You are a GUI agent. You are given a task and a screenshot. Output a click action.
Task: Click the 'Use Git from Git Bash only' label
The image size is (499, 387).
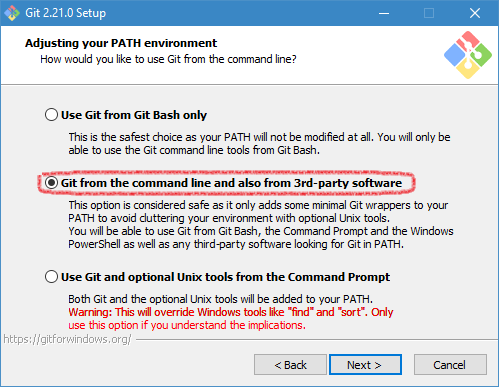(134, 115)
